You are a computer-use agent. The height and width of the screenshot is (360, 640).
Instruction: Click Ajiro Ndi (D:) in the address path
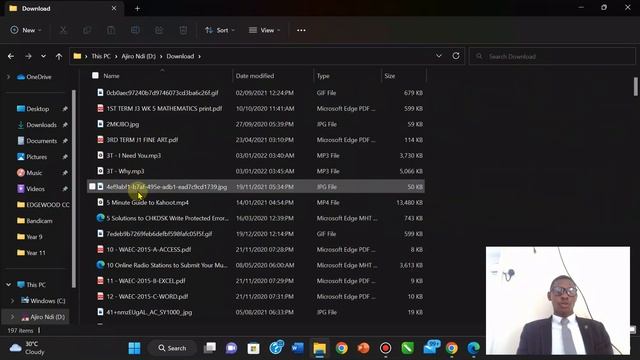[x=138, y=56]
